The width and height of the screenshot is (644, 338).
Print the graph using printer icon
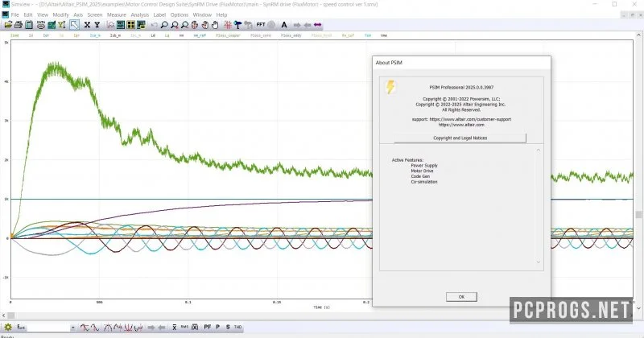click(18, 25)
